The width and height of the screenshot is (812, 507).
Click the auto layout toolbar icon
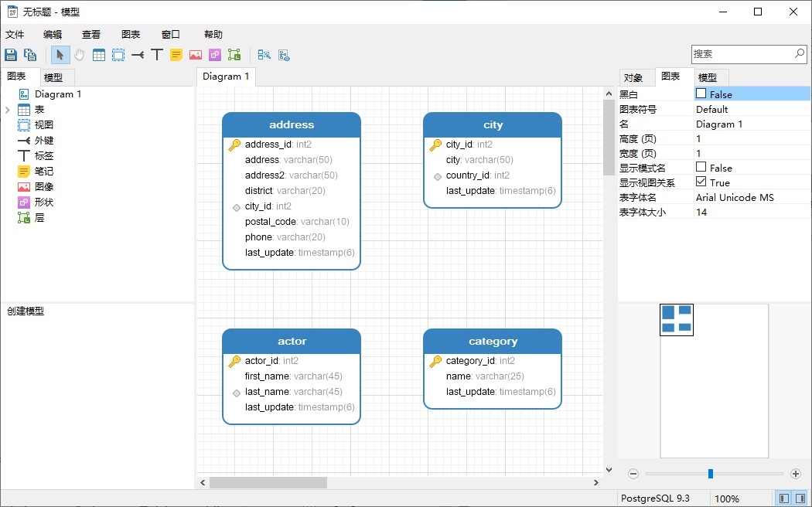(x=264, y=54)
